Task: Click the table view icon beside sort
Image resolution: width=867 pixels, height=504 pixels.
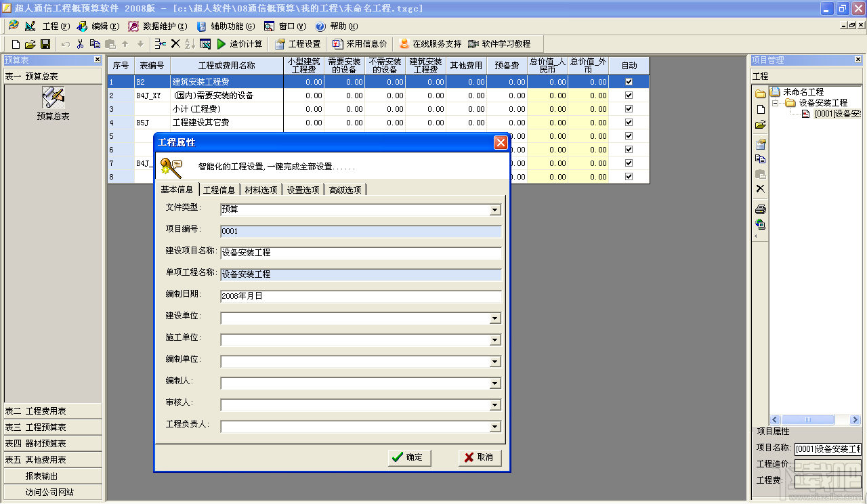Action: (205, 44)
